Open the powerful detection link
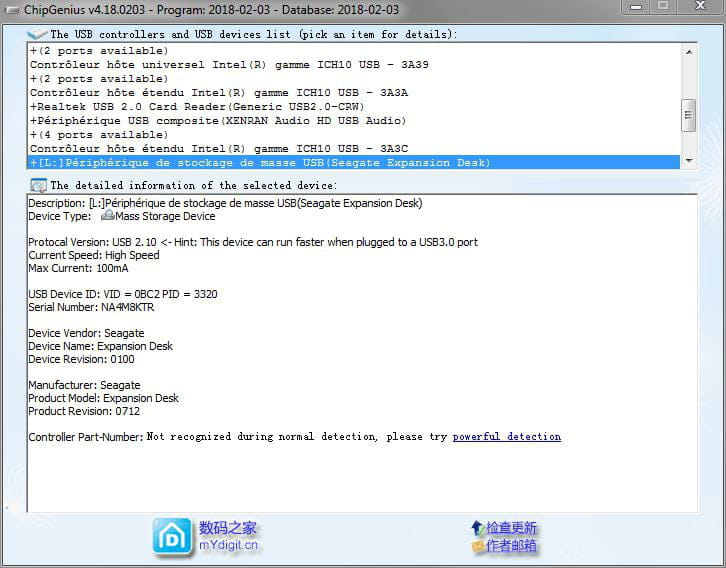The width and height of the screenshot is (726, 568). tap(507, 437)
